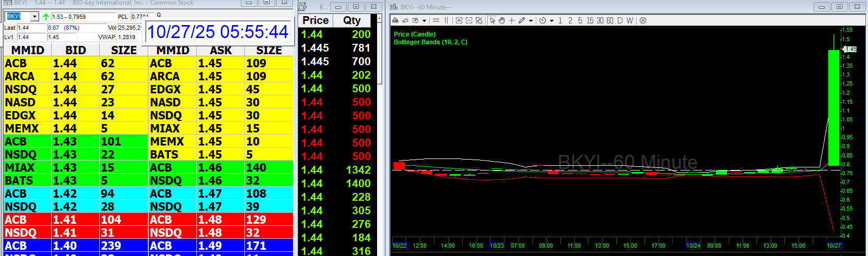Click the circled X clear icon
This screenshot has height=256, width=868.
click(643, 20)
